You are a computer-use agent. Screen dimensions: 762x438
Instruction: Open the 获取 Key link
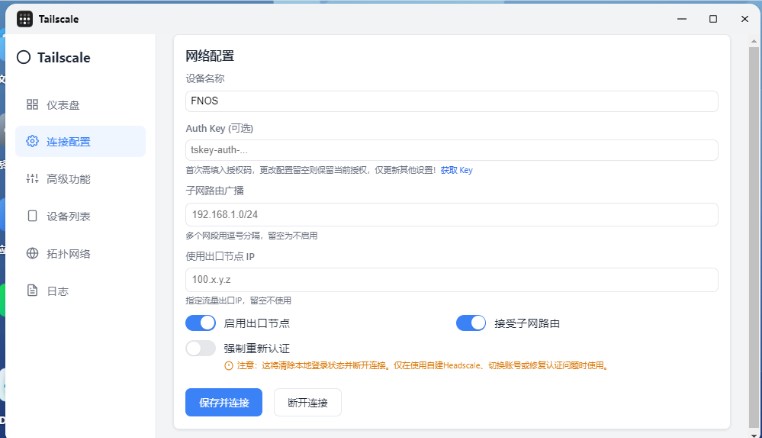[x=456, y=170]
